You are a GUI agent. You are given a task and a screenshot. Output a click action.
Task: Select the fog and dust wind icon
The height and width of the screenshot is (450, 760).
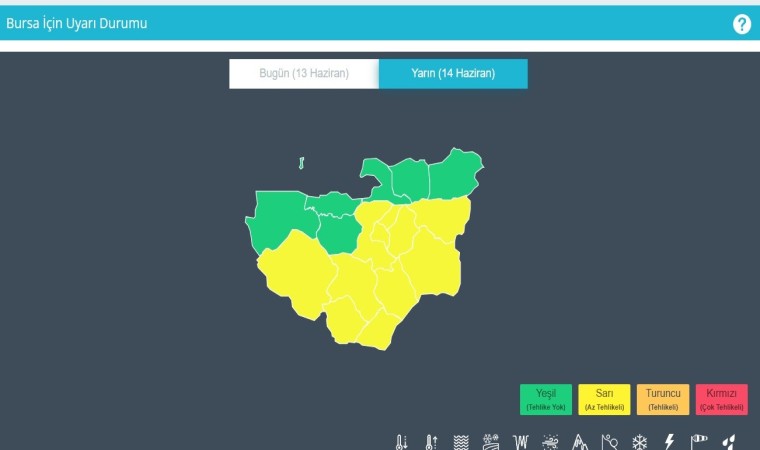pyautogui.click(x=550, y=441)
